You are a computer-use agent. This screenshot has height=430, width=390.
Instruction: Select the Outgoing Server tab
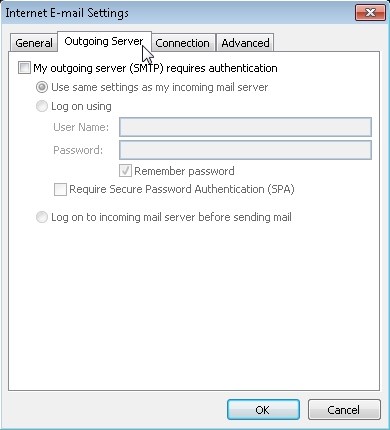[x=104, y=42]
